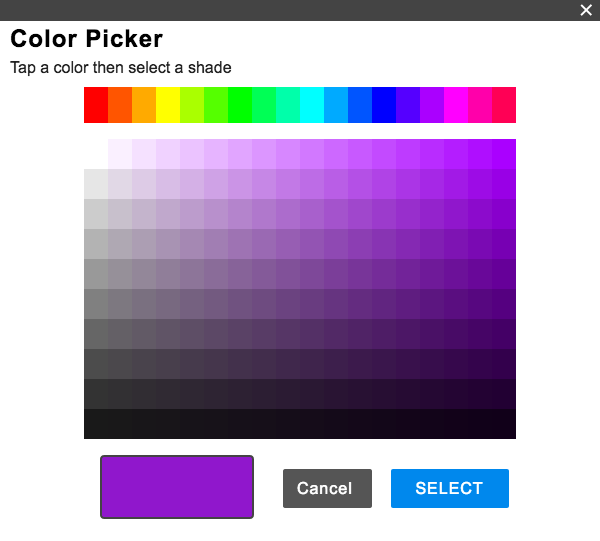Screen dimensions: 600x541
Task: Pick the brightest purple shade, top-right of grid
Action: [x=504, y=154]
